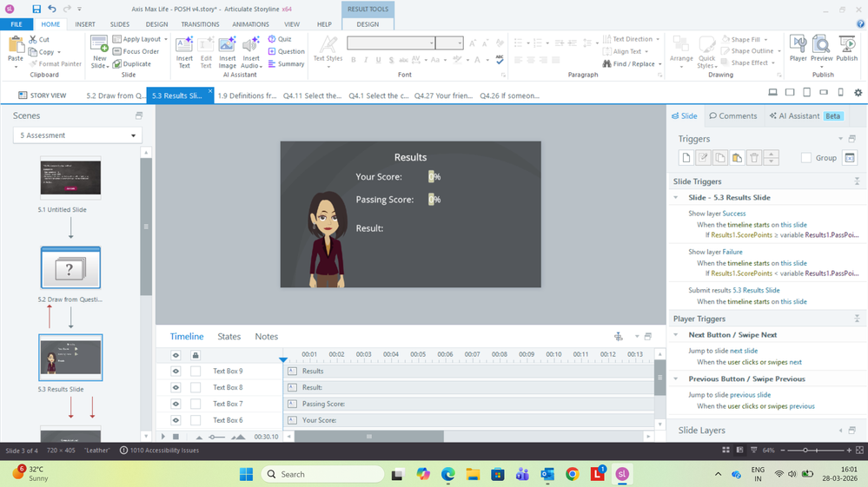This screenshot has width=868, height=487.
Task: Expand the Preview dropdown arrow
Action: (x=821, y=65)
